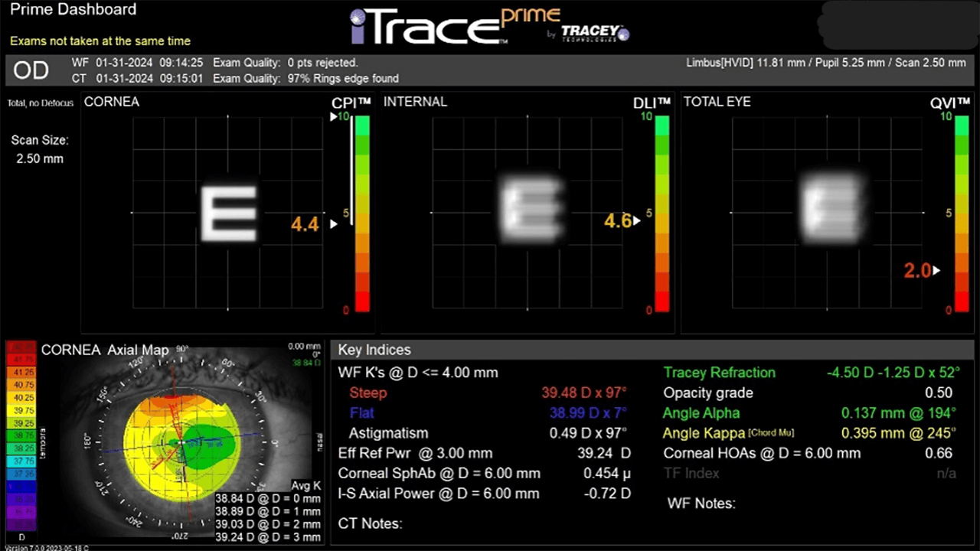
Task: Click the 'WF K's @ D <= 4.00 mm' heading
Action: point(418,373)
